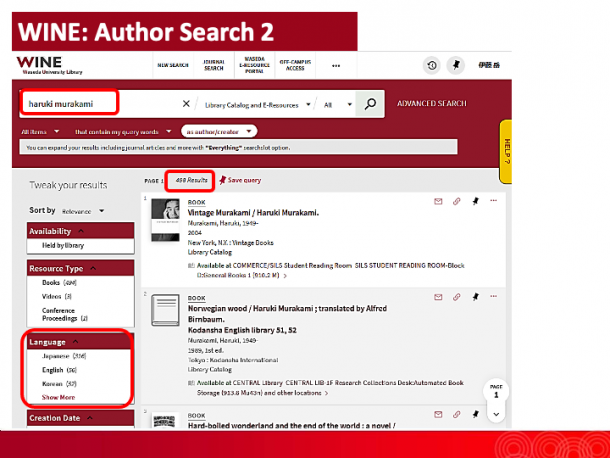Open the yellow HELP tab
Viewport: 610px width, 458px height.
point(505,151)
